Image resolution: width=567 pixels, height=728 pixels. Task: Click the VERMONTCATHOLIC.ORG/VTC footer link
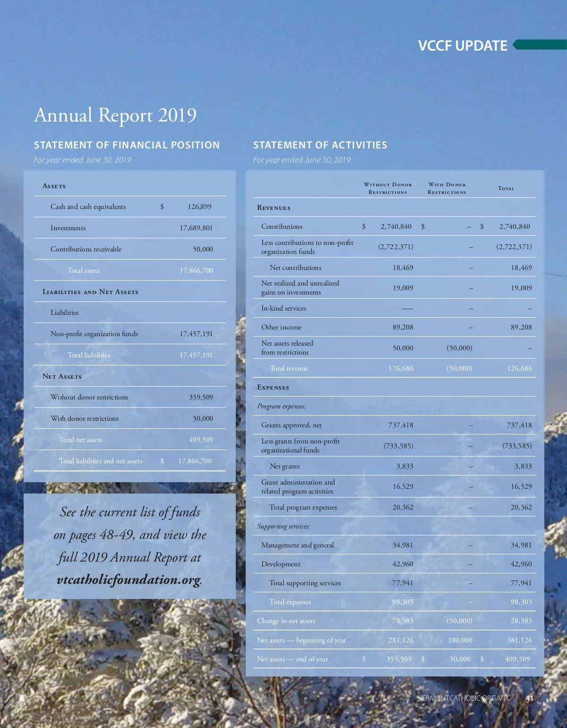[x=464, y=698]
